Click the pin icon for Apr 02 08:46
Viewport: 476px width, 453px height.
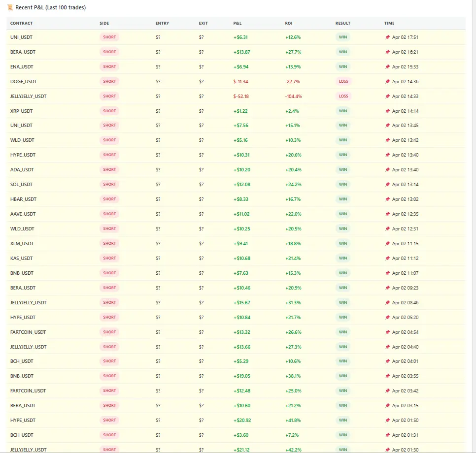(387, 302)
